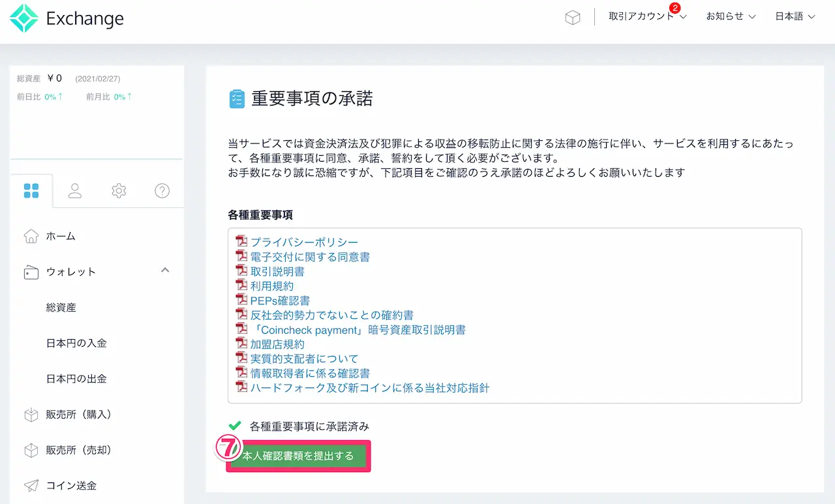
Task: Select 日本円の入金 in sidebar
Action: click(x=76, y=343)
